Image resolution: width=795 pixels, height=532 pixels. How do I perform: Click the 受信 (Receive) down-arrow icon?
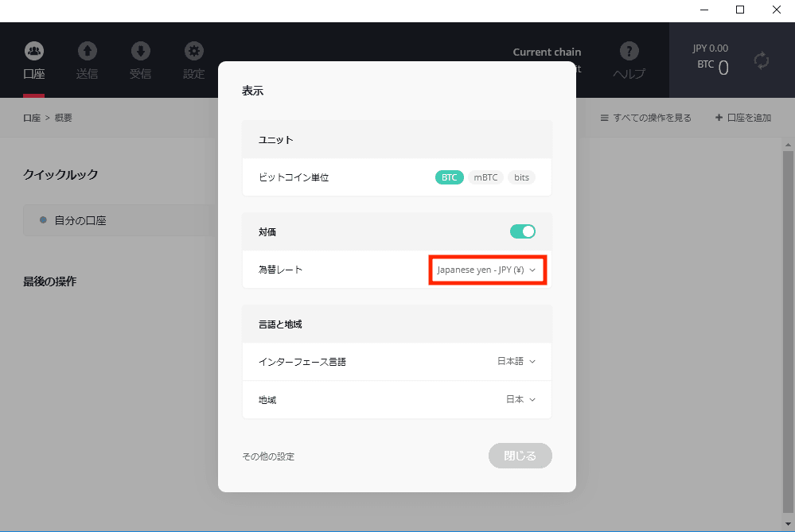(141, 51)
